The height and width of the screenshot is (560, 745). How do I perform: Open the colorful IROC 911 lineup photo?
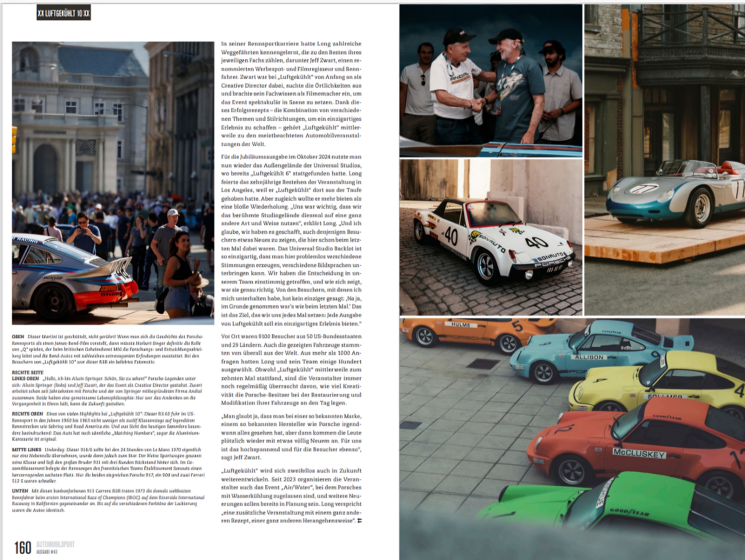[572, 439]
